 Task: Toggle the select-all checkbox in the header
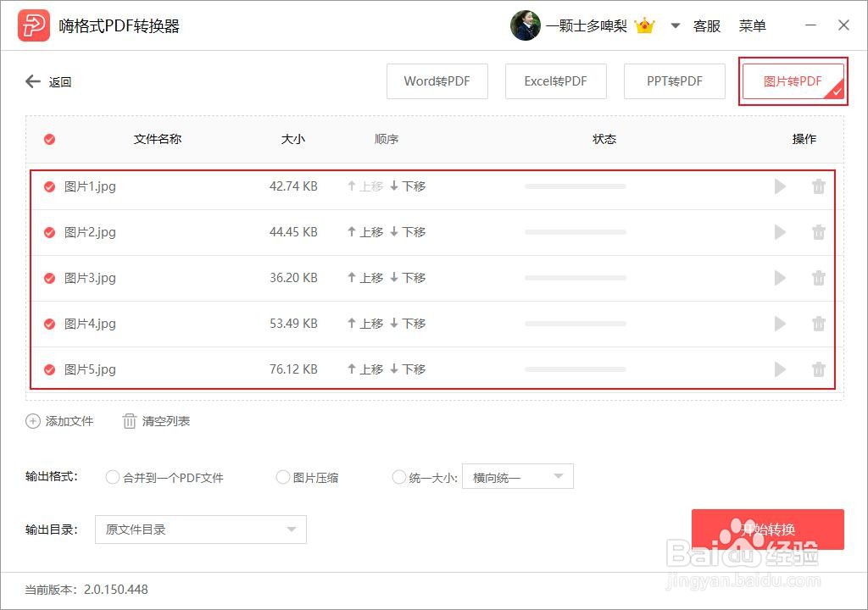48,138
